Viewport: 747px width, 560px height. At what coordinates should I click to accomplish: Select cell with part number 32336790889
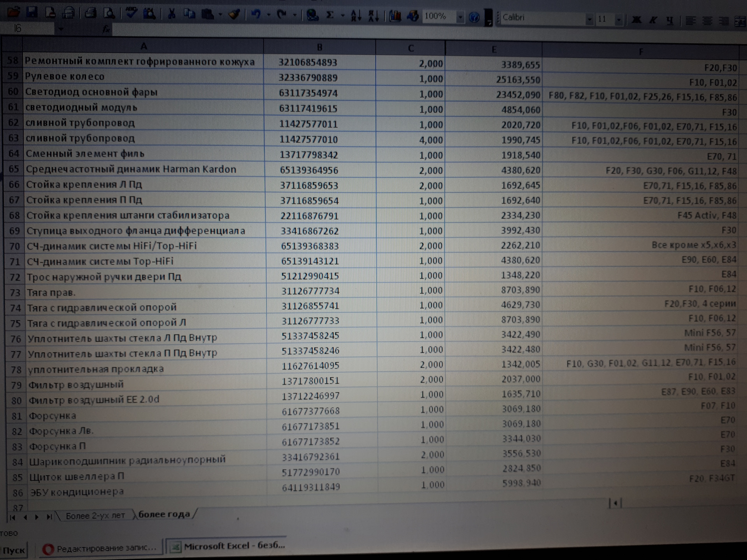(308, 78)
